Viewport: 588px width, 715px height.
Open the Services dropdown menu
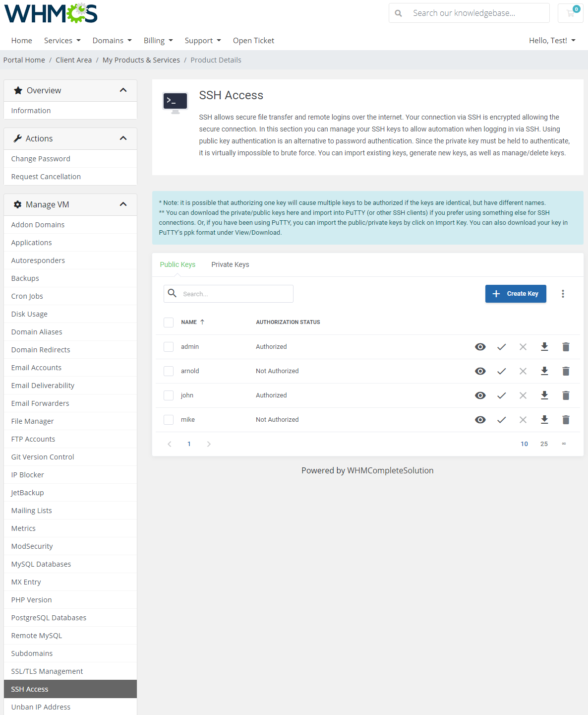[x=62, y=40]
